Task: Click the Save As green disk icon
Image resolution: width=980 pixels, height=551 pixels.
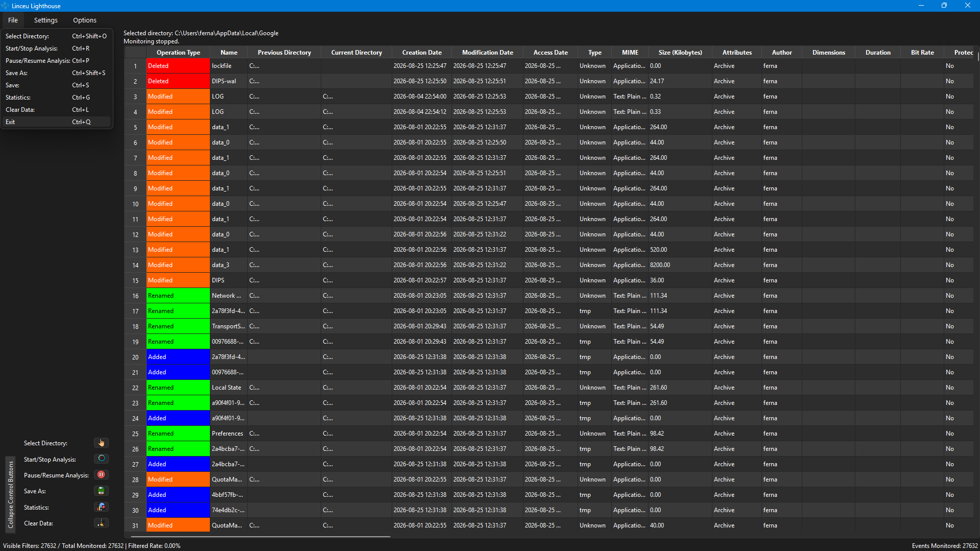Action: (x=101, y=491)
